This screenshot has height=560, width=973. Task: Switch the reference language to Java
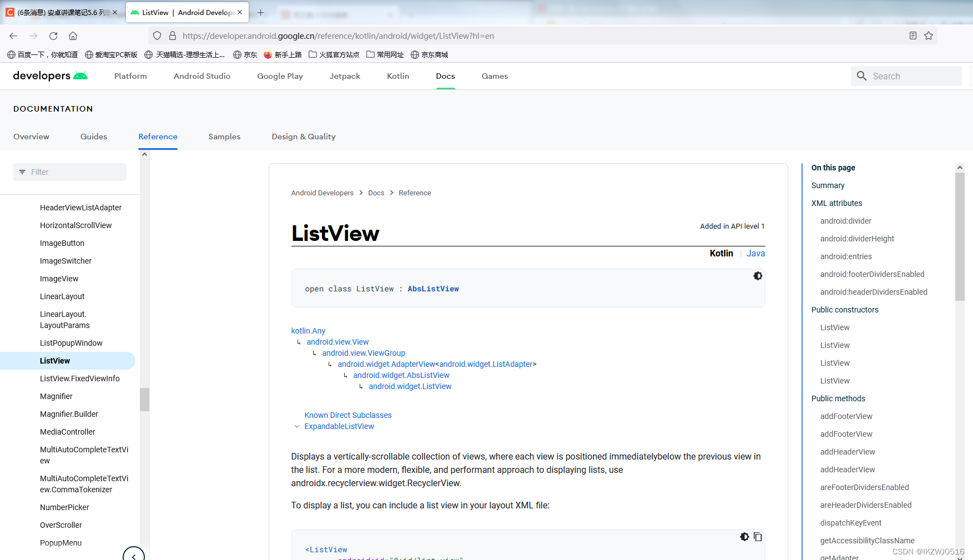[x=755, y=253]
